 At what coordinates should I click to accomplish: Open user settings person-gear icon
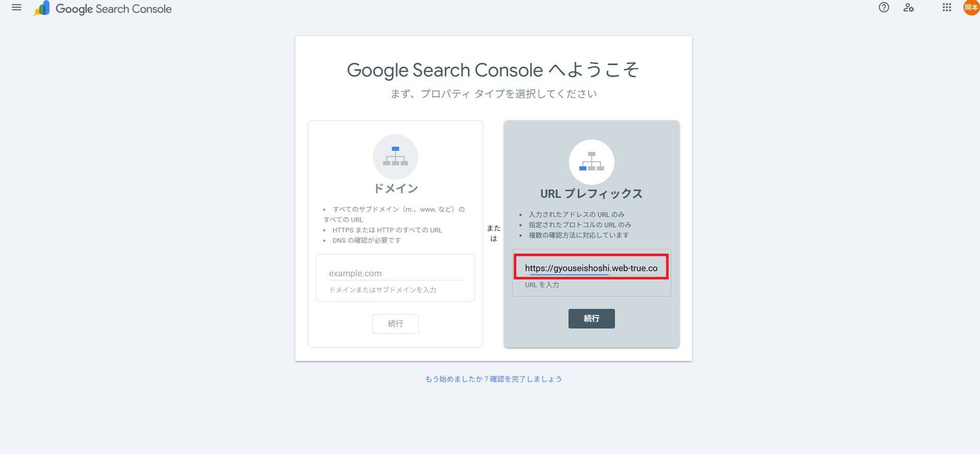909,8
